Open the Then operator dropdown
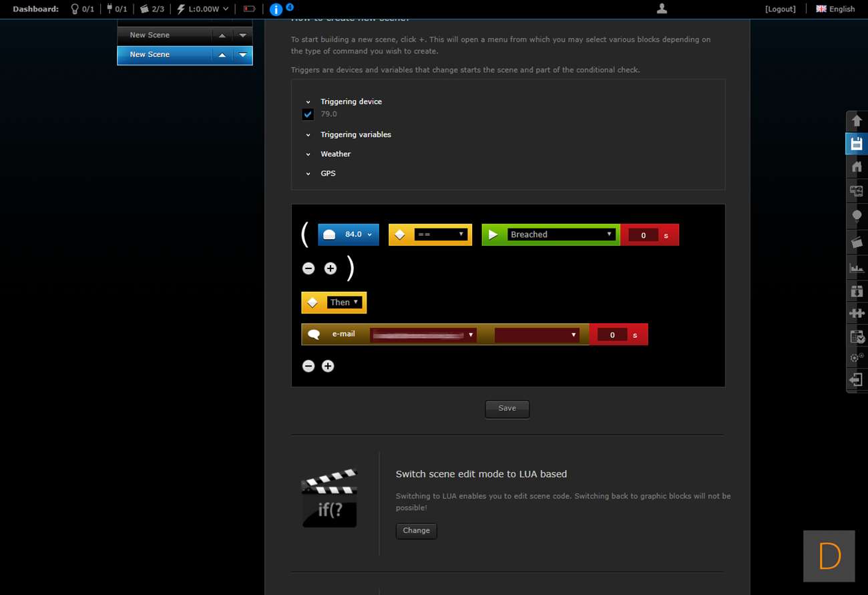The image size is (868, 595). (x=344, y=303)
